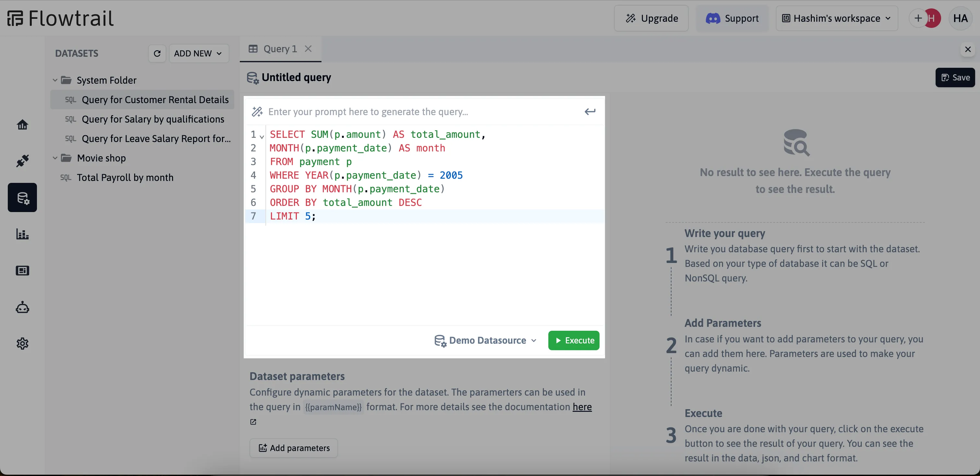Close the Query 1 tab

tap(308, 49)
